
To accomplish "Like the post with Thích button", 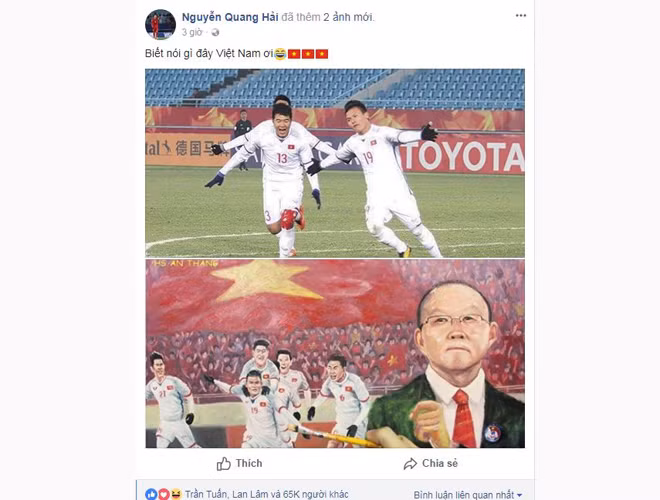I will (x=240, y=464).
